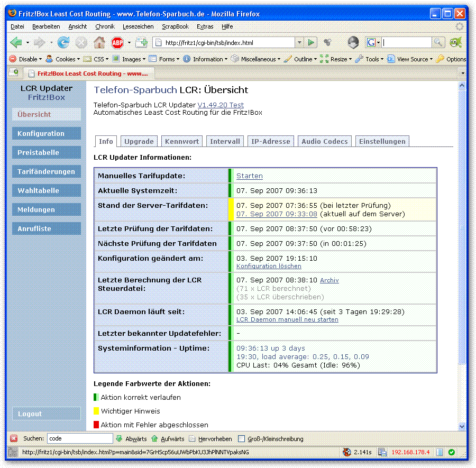Open Anrufliste in the sidebar
Screen dimensions: 476x468
coord(47,228)
